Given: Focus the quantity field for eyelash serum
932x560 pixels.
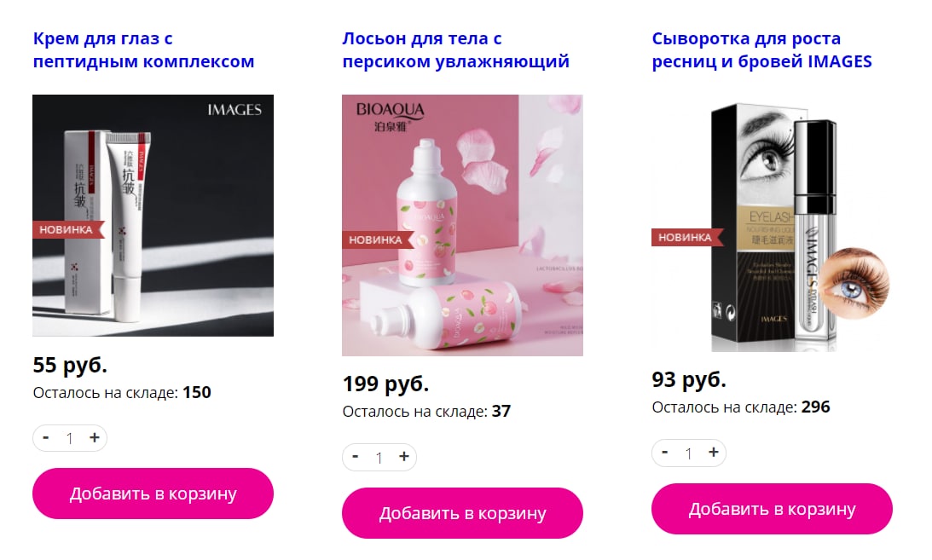Looking at the screenshot, I should 689,453.
